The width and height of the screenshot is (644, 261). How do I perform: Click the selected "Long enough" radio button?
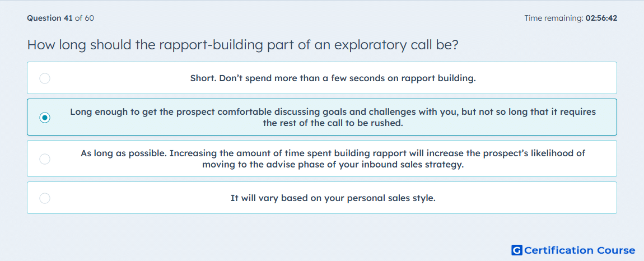click(x=45, y=118)
